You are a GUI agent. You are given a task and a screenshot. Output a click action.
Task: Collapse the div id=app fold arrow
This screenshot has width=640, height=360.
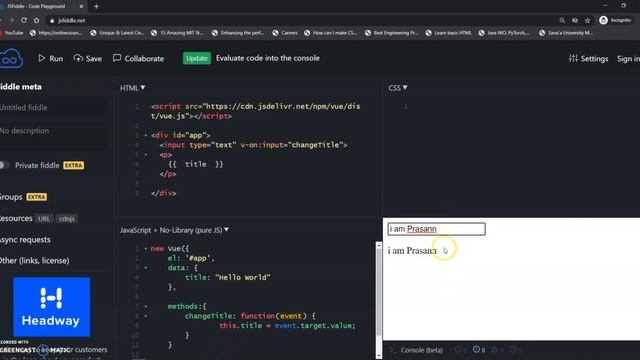146,135
